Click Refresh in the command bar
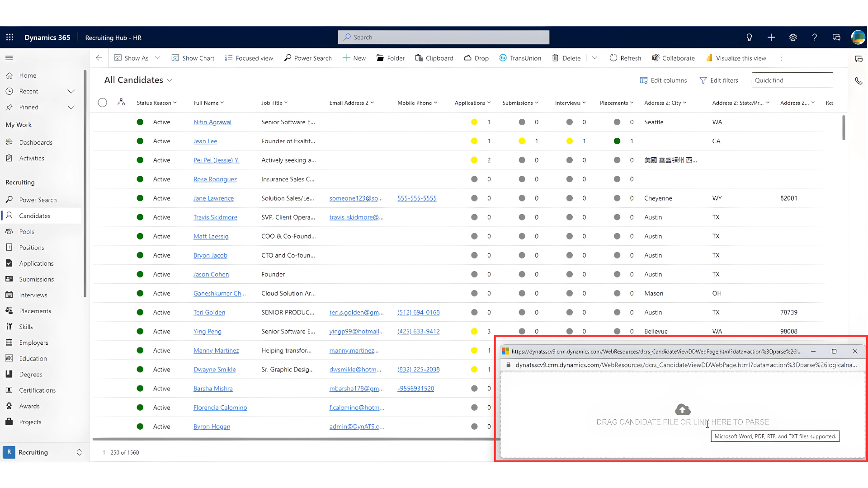 point(625,58)
